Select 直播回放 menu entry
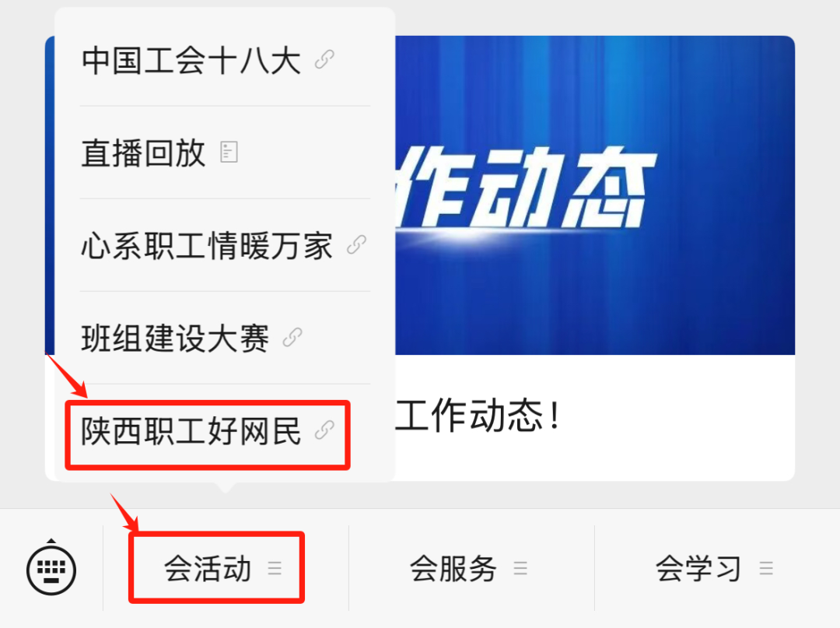This screenshot has height=628, width=840. (x=225, y=153)
